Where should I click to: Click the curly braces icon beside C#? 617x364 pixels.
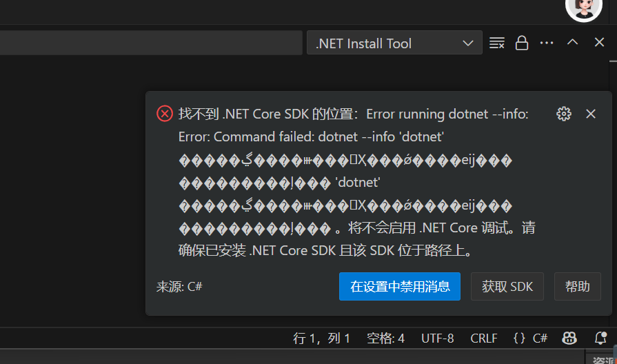(x=519, y=338)
